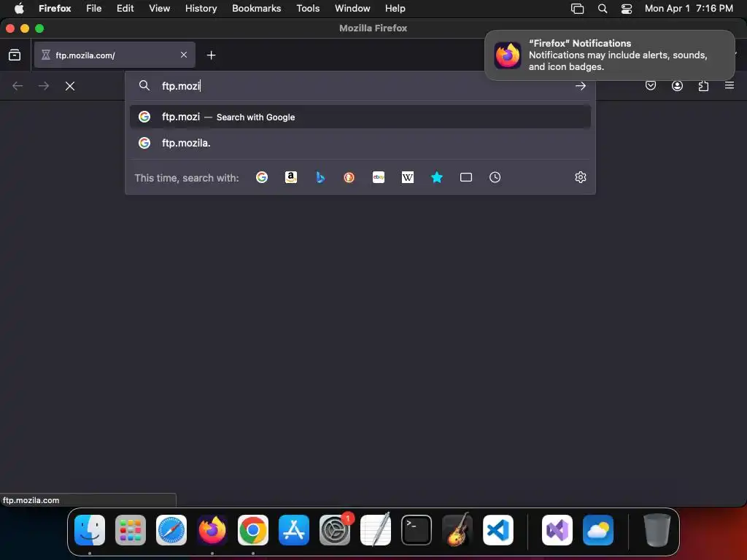
Task: Open the Apple menu
Action: coord(19,8)
